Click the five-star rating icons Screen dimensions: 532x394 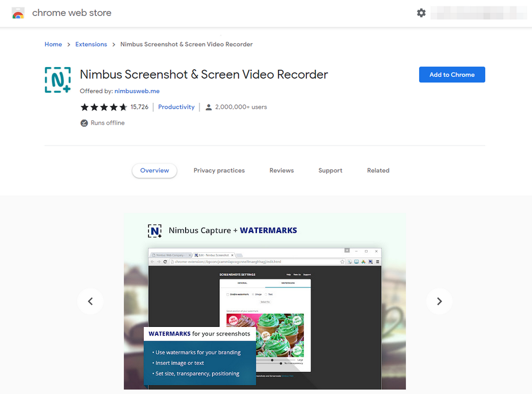[x=104, y=108]
